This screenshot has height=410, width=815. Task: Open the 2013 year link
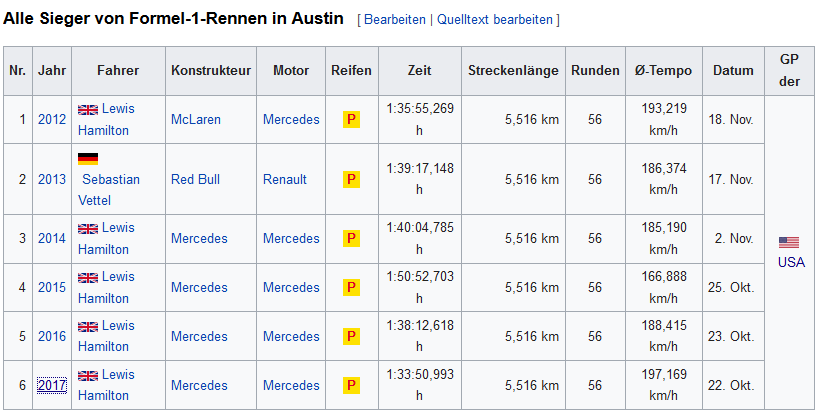click(x=52, y=179)
